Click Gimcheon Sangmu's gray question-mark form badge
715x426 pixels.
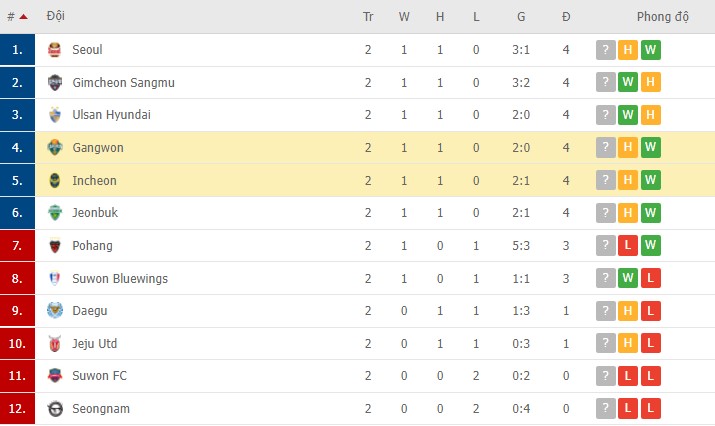point(605,83)
